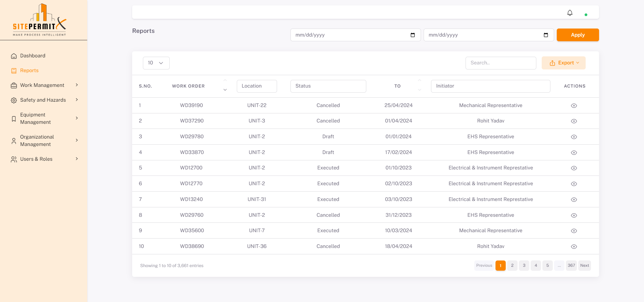Sort the Work Order column
Image resolution: width=644 pixels, height=302 pixels.
[x=225, y=86]
